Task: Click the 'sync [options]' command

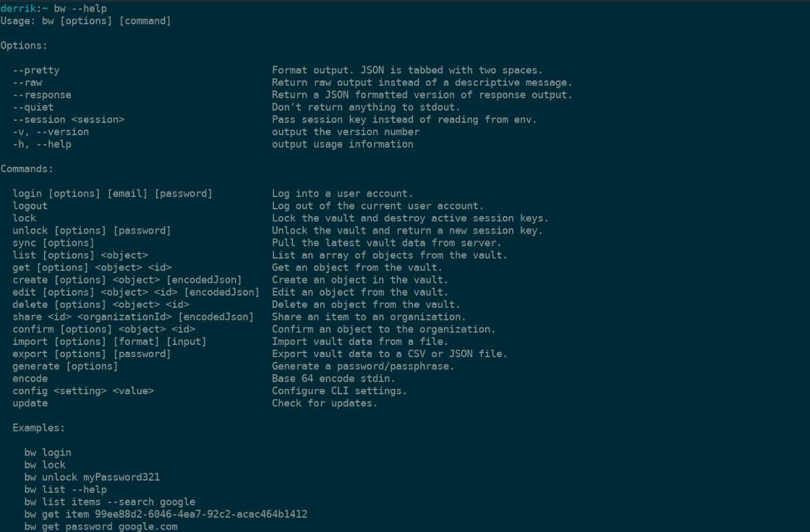Action: pos(53,243)
